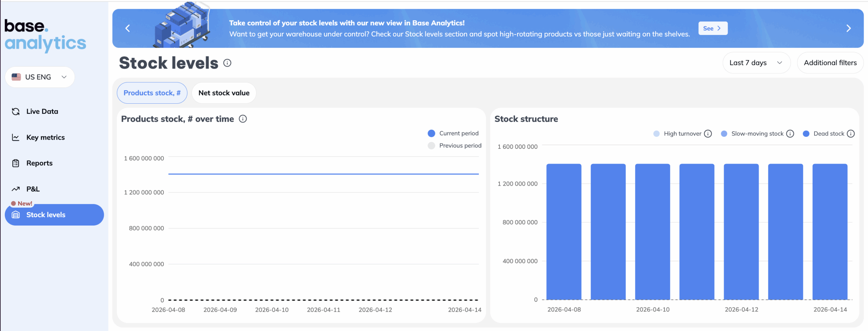Click the info icon beside Stock levels heading
Viewport: 868px width, 331px height.
pyautogui.click(x=227, y=63)
